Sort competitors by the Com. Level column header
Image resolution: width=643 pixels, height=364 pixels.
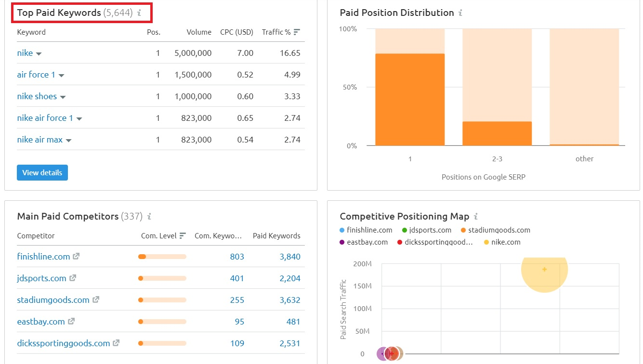point(163,236)
